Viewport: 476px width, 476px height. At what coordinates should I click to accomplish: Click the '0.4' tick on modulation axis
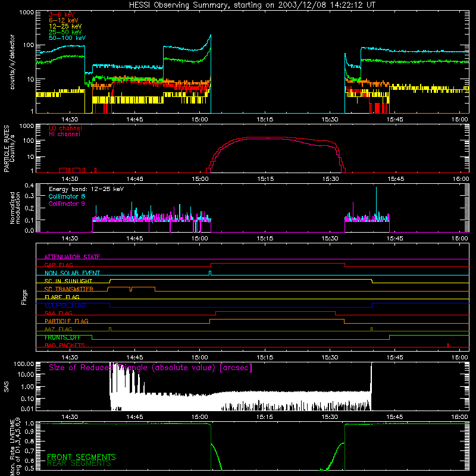pos(29,186)
